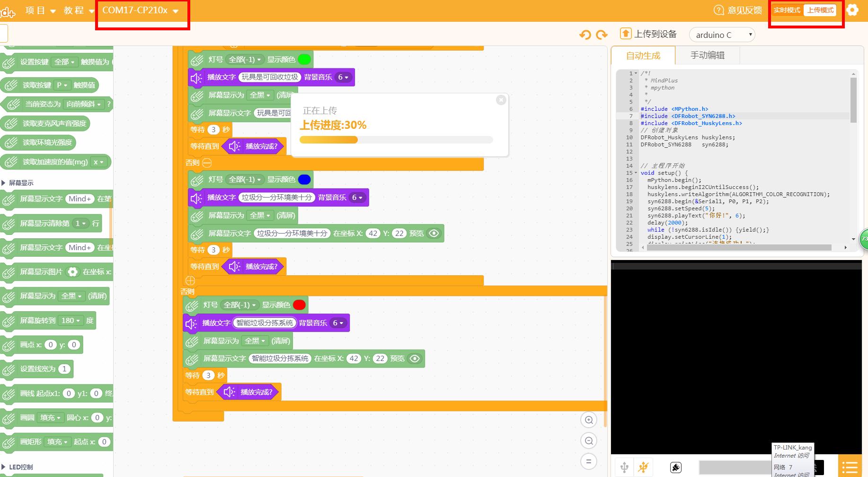The width and height of the screenshot is (868, 477).
Task: Collapse code line 15 fold arrow
Action: 636,173
